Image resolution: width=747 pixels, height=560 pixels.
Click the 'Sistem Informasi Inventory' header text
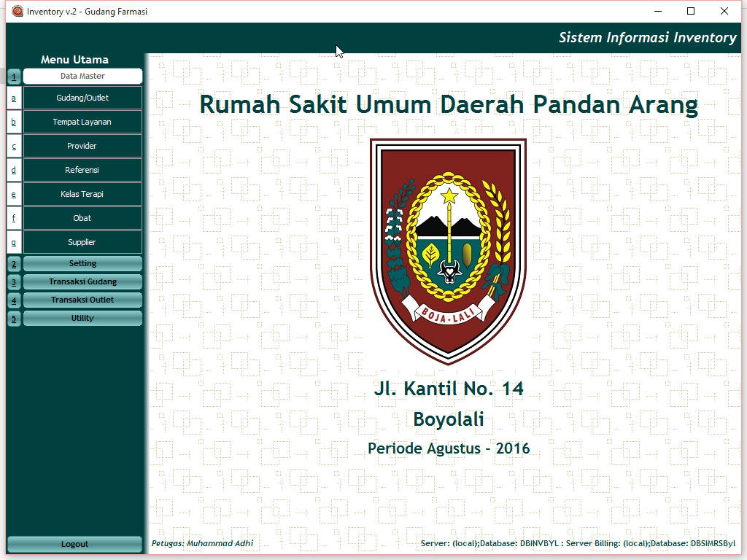(648, 38)
